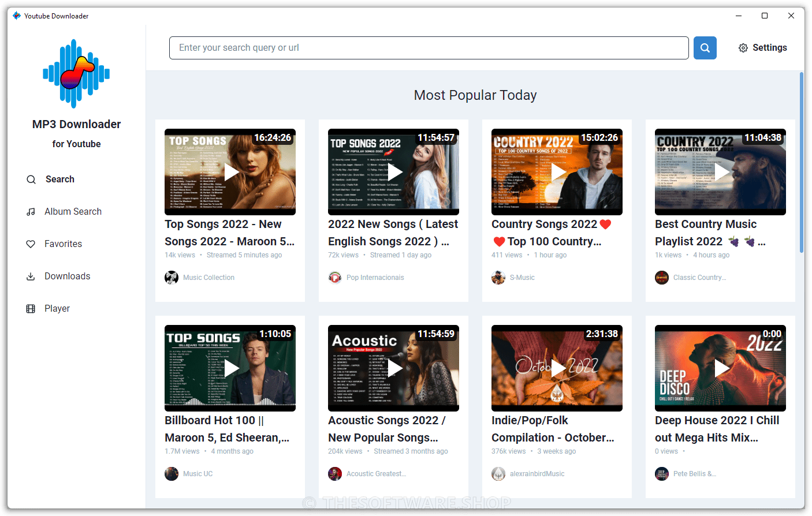Click Acoustic Greatest channel name

pyautogui.click(x=376, y=474)
